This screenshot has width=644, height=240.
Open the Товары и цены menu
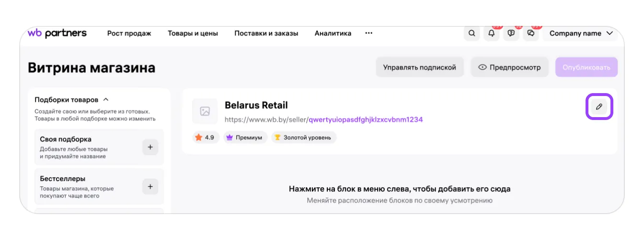pyautogui.click(x=193, y=34)
